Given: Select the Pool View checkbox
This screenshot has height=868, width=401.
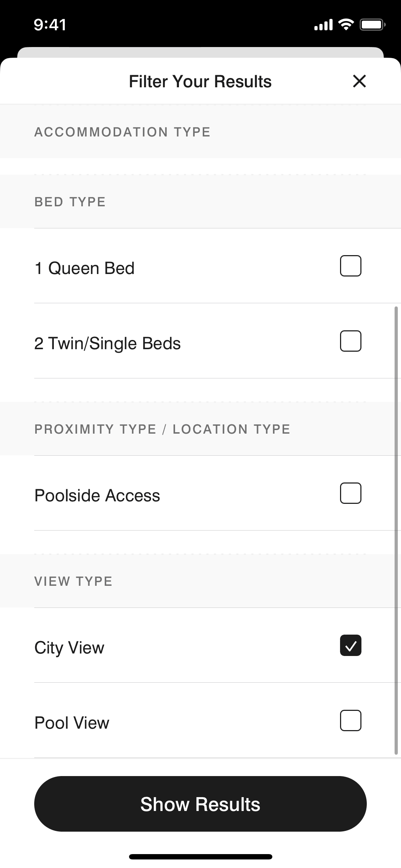Looking at the screenshot, I should tap(350, 720).
